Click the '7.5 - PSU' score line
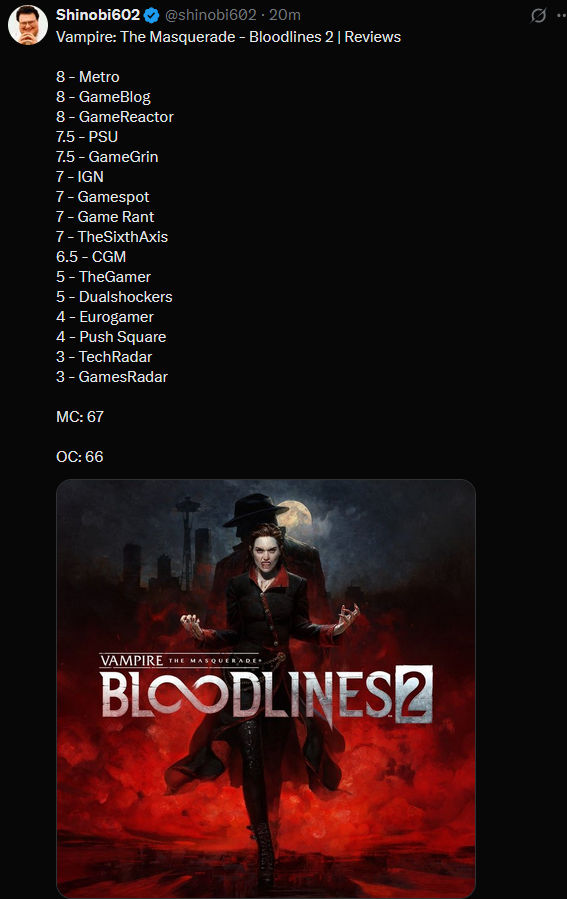This screenshot has height=899, width=567. click(87, 137)
